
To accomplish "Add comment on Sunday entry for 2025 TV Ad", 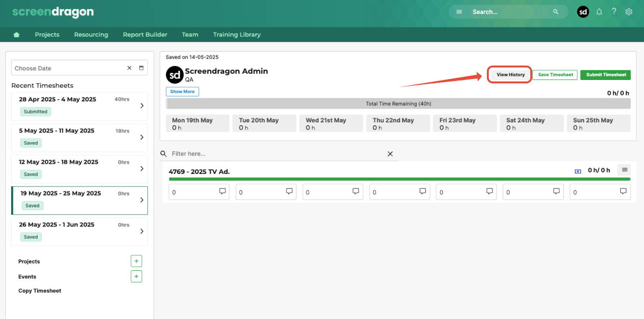I will [624, 191].
